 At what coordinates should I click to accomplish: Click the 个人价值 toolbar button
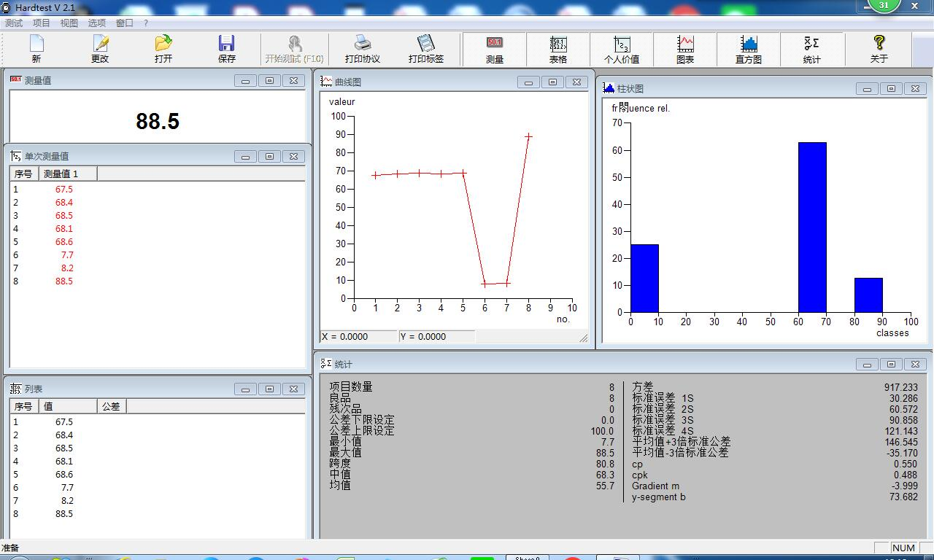tap(622, 49)
